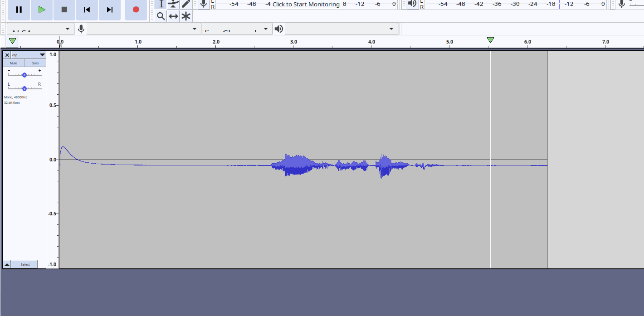Click the timeline ruler at 7.0 seconds

pyautogui.click(x=605, y=42)
